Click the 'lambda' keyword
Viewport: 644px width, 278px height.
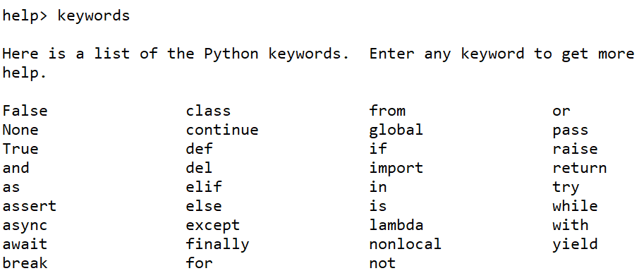[x=396, y=224]
